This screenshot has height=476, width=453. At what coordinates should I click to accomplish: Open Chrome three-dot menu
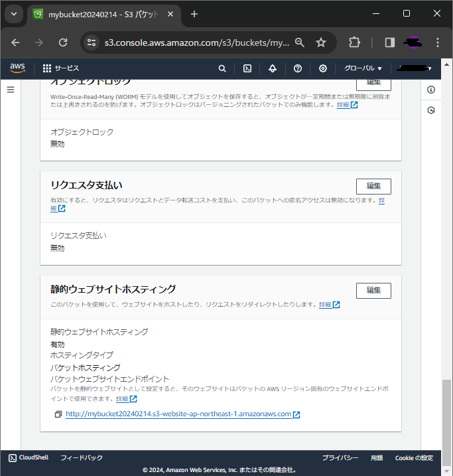(x=438, y=42)
